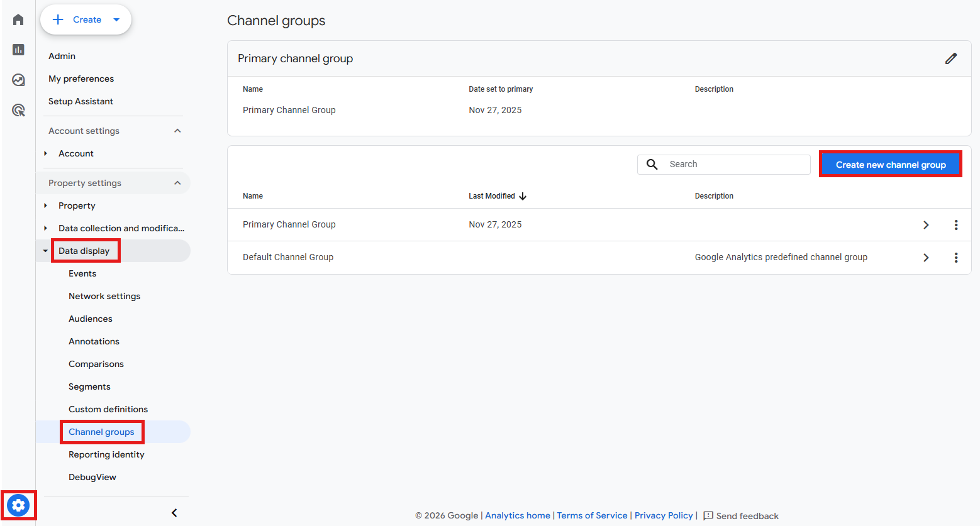The width and height of the screenshot is (980, 526).
Task: Click the Create button label
Action: pos(87,19)
